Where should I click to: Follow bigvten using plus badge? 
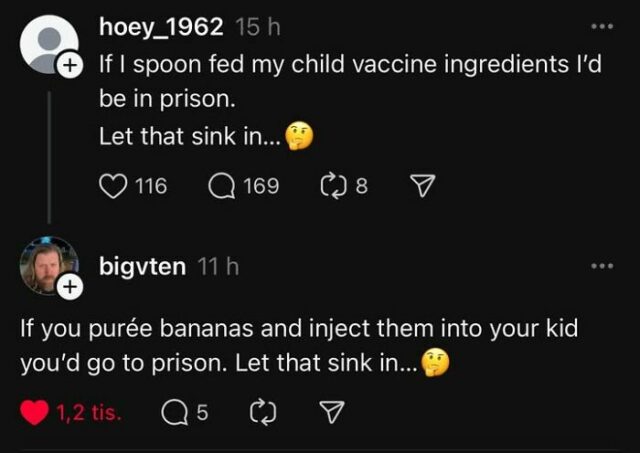coord(69,288)
